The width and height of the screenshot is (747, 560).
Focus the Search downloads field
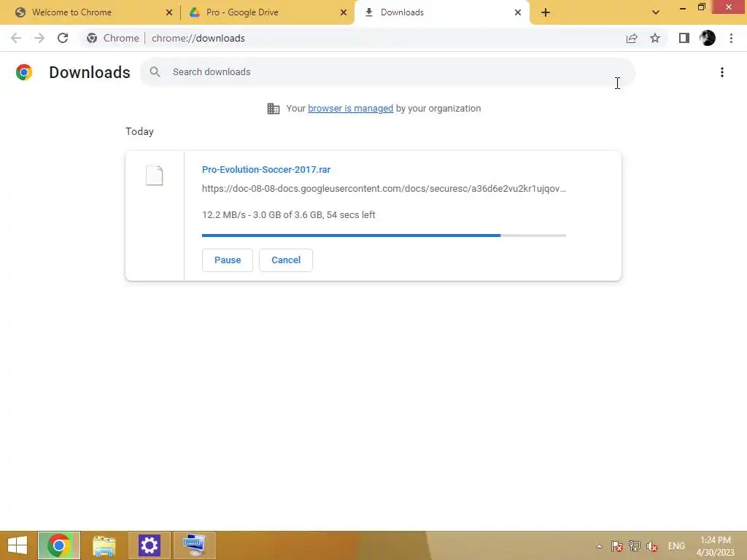pyautogui.click(x=388, y=72)
